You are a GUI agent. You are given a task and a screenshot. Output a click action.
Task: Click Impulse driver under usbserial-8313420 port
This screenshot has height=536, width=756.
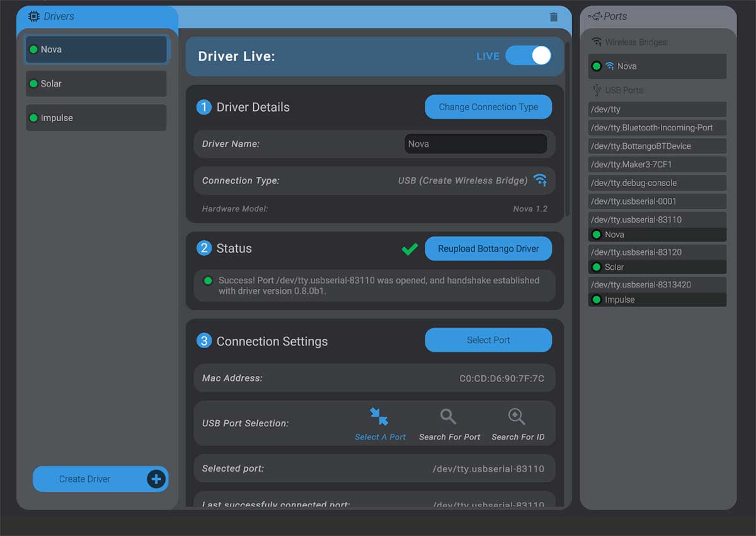(x=657, y=300)
